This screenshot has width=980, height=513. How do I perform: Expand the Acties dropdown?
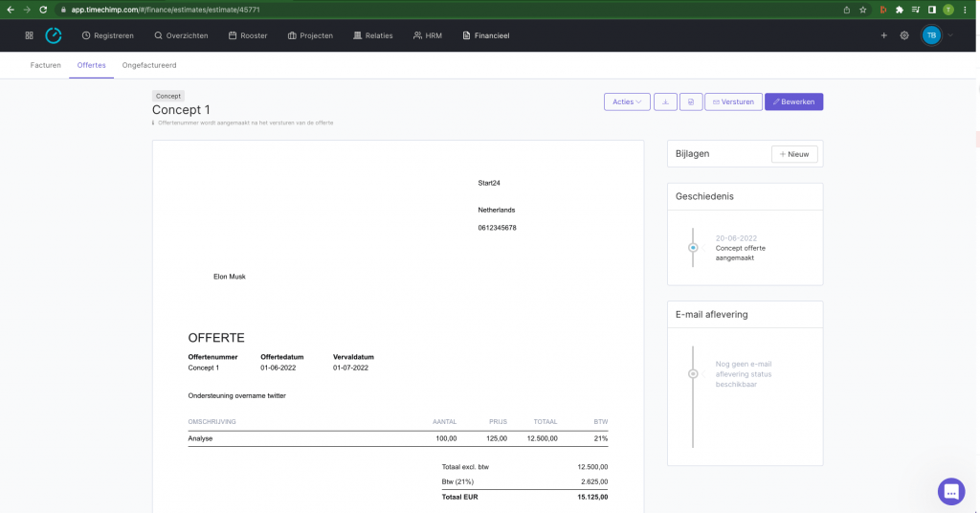pos(627,101)
